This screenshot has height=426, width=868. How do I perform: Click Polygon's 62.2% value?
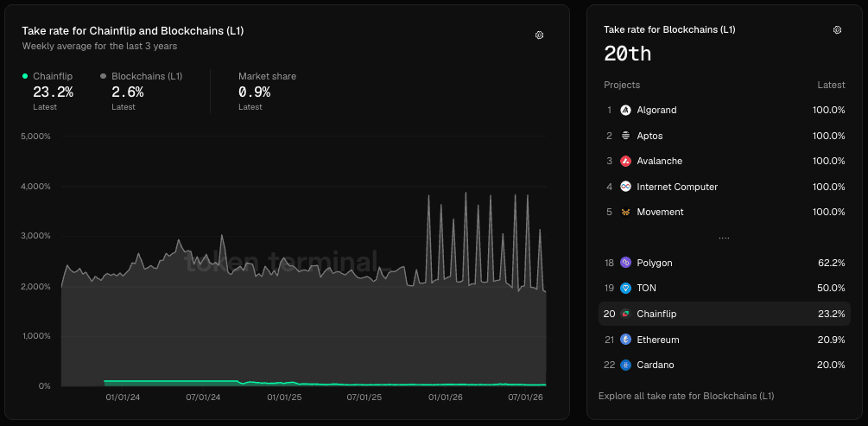[x=832, y=263]
